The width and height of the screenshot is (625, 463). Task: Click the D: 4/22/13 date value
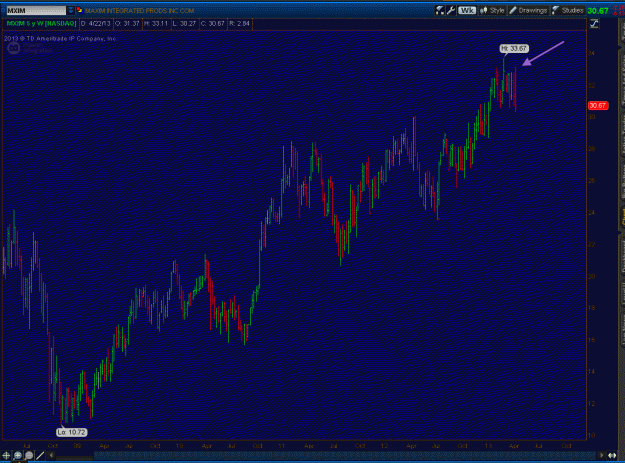pos(96,24)
